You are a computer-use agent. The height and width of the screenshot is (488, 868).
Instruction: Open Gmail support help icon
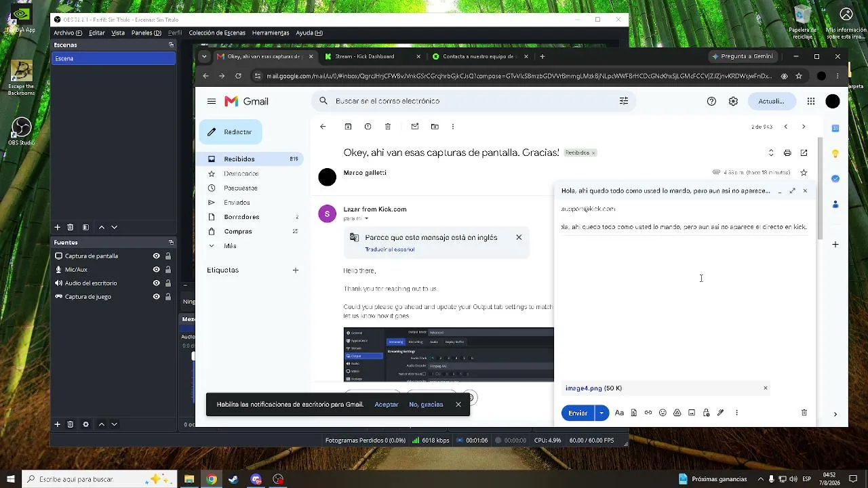click(711, 101)
